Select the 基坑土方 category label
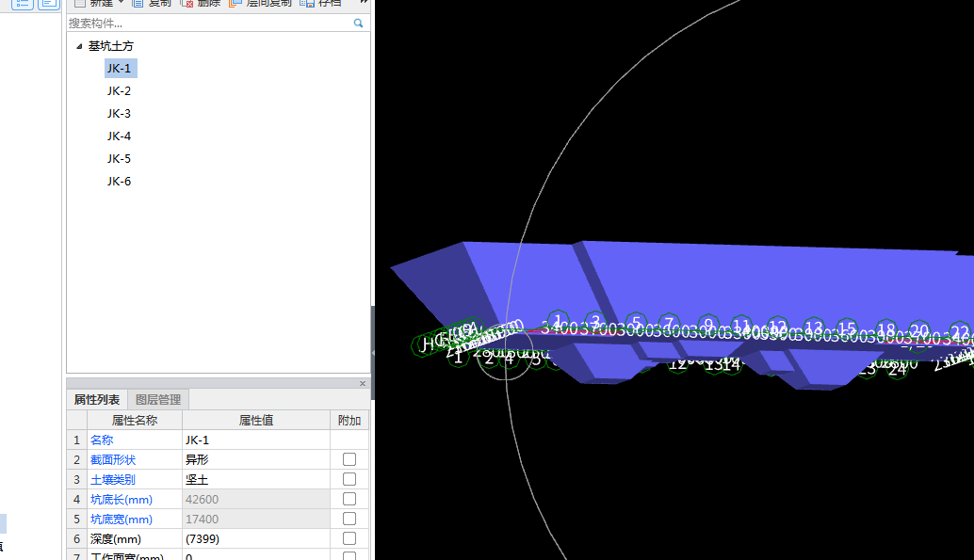This screenshot has height=560, width=974. tap(110, 46)
